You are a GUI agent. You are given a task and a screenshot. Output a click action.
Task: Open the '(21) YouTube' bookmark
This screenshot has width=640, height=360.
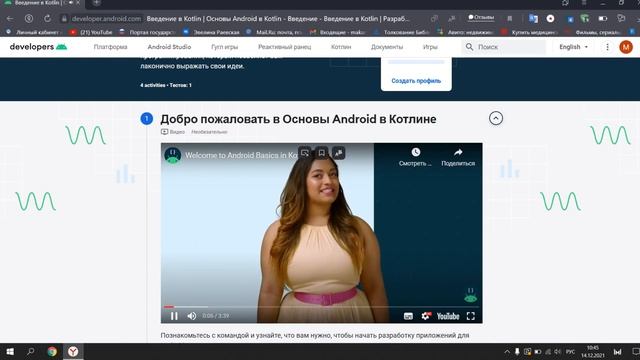(x=91, y=32)
